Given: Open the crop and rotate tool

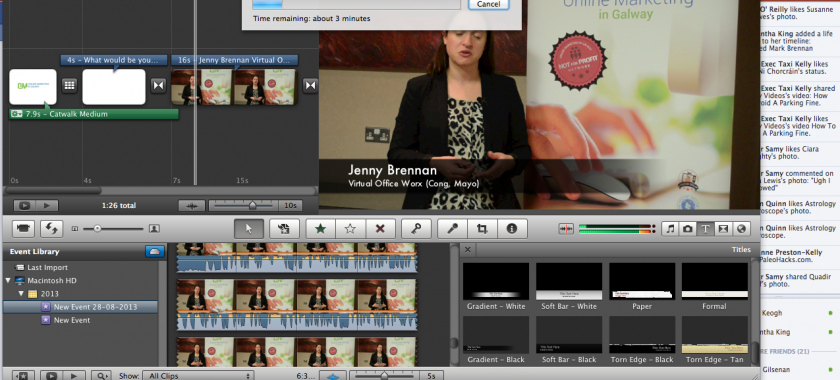Looking at the screenshot, I should (482, 229).
